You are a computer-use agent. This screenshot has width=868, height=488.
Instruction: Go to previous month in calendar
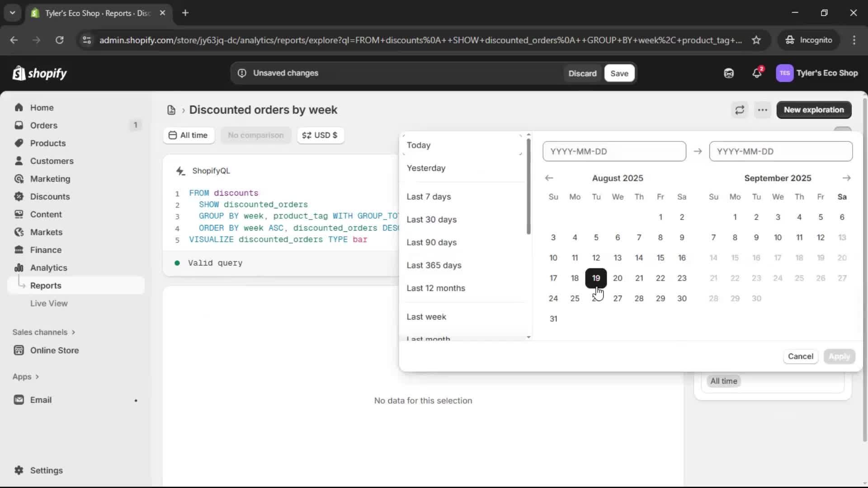(549, 178)
